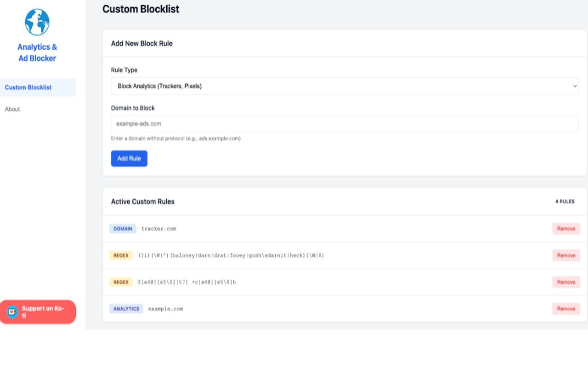Click the 4 RULES counter

(x=565, y=201)
